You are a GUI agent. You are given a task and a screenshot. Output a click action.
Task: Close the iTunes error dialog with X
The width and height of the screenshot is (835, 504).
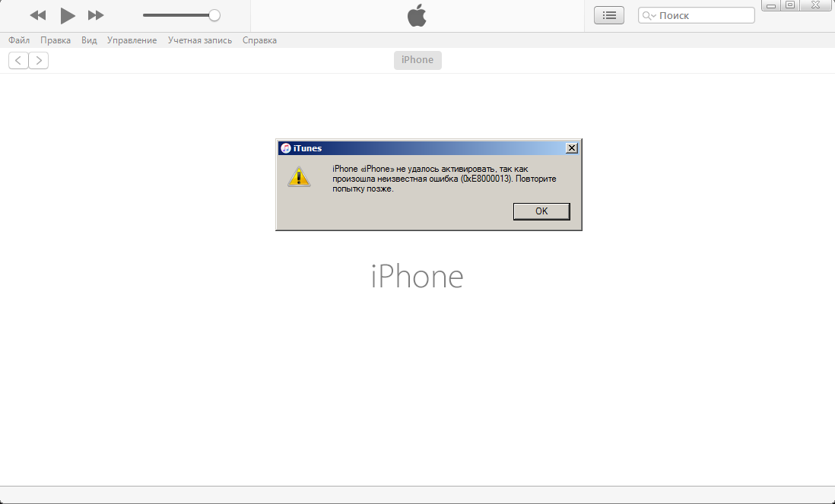[572, 148]
